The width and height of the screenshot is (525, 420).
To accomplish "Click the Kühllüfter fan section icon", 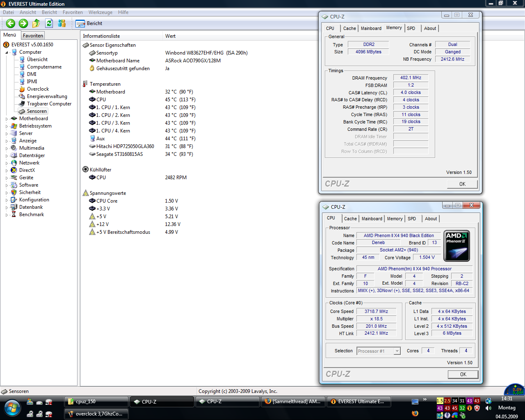I will [85, 169].
